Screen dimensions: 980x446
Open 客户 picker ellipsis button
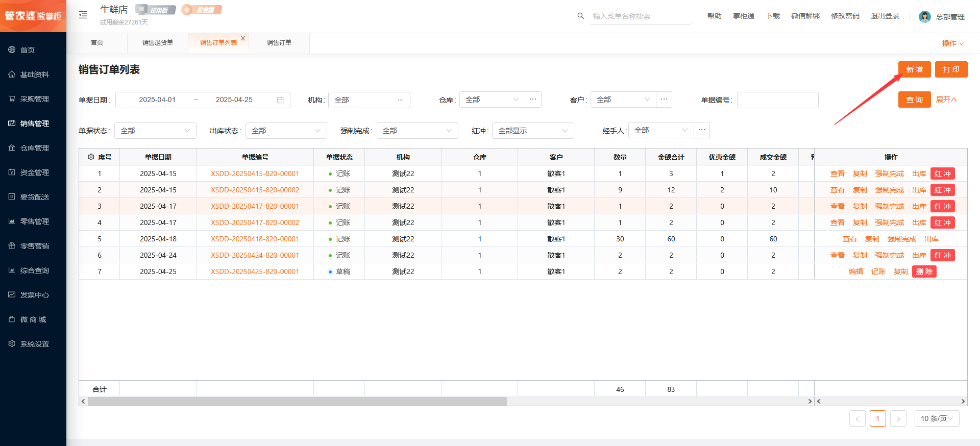tap(664, 100)
